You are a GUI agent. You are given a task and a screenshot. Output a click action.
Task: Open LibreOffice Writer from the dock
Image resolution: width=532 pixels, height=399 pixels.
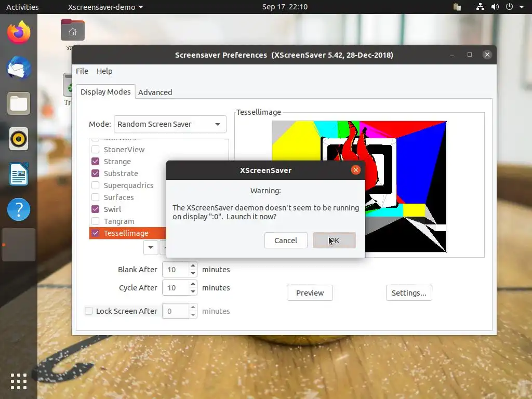19,174
